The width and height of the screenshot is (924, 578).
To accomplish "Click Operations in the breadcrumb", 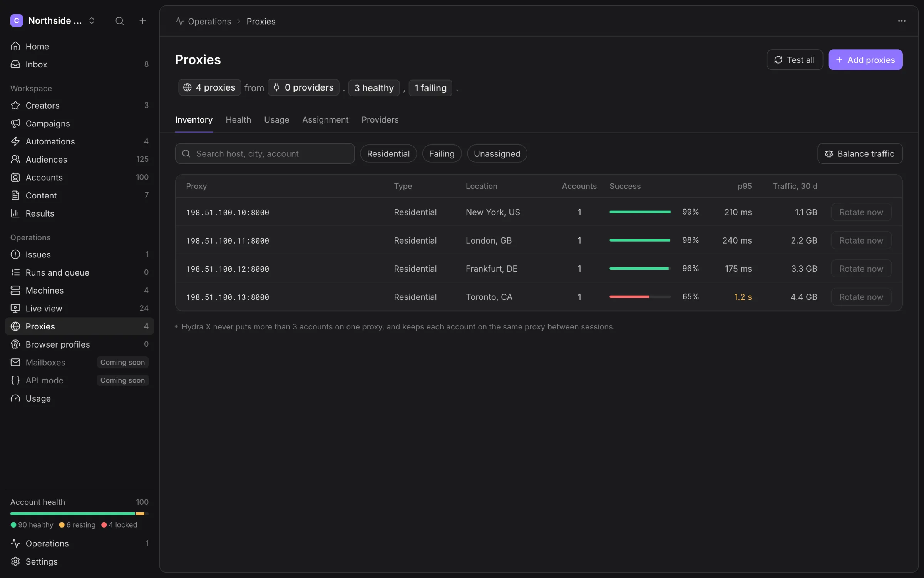I will (209, 22).
